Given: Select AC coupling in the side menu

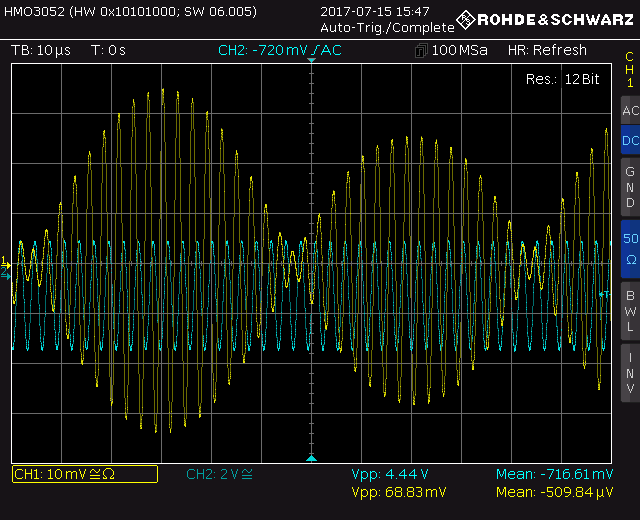Looking at the screenshot, I should [x=629, y=111].
